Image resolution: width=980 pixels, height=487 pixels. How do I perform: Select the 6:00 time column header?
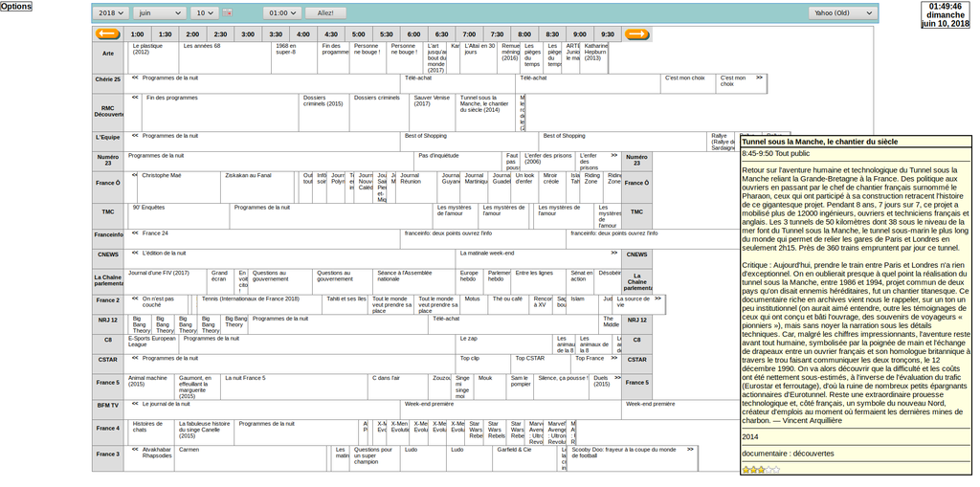pos(413,34)
